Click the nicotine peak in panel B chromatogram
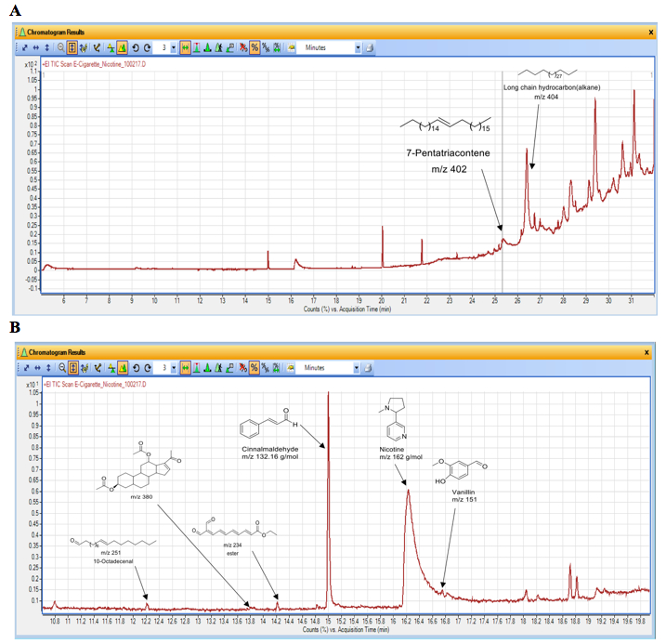Image resolution: width=666 pixels, height=644 pixels. tap(408, 491)
